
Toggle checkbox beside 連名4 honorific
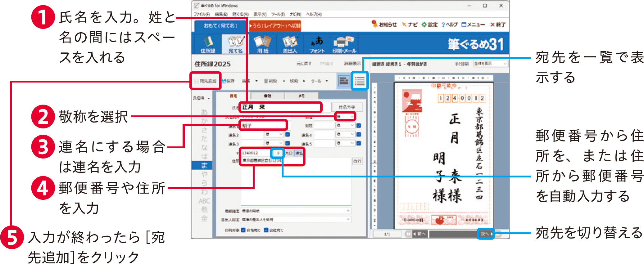pyautogui.click(x=359, y=134)
